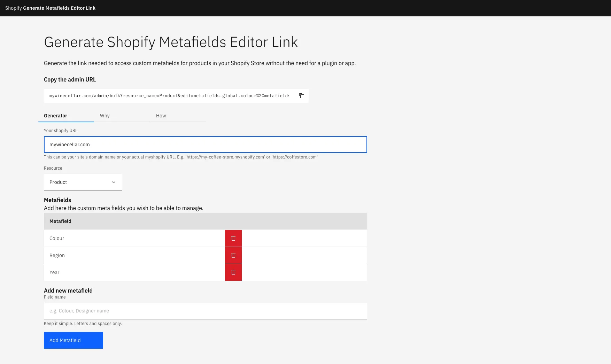Open the Resource dropdown set to Product
This screenshot has width=611, height=364.
click(83, 182)
